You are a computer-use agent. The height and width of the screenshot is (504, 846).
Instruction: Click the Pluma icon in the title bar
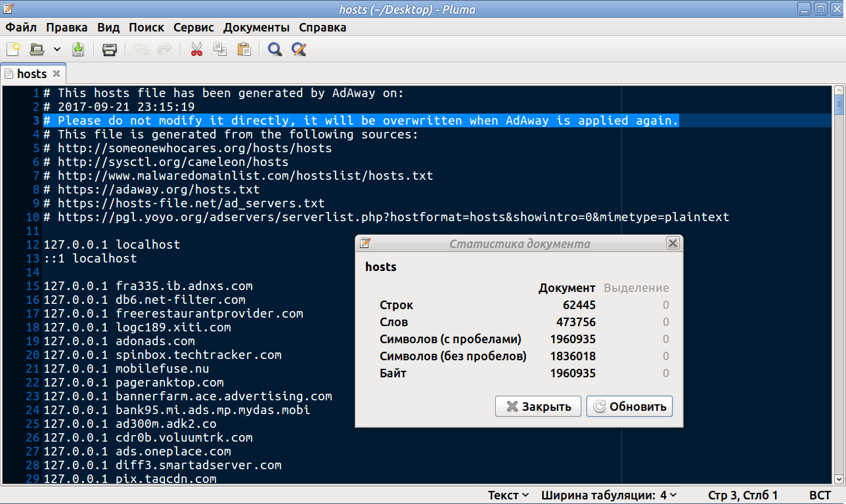coord(9,9)
